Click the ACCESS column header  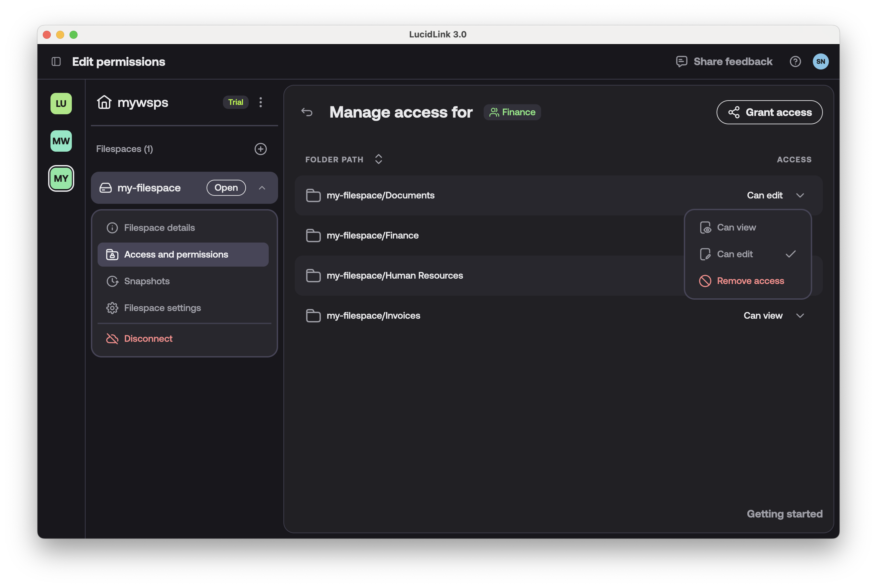click(x=794, y=159)
